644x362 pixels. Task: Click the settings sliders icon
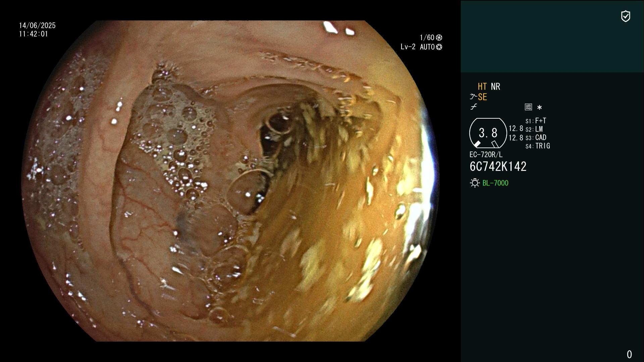point(528,107)
